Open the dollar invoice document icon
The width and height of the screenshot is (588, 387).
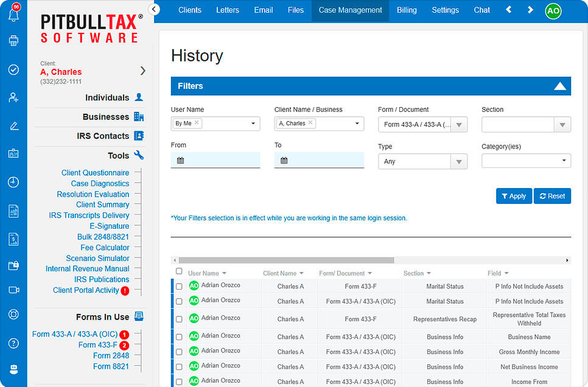click(13, 239)
